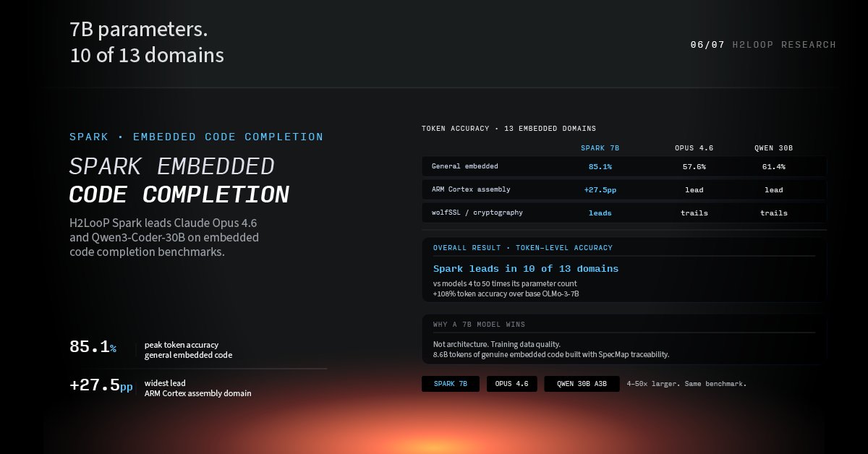Click the 'WHY A 7B MODEL WINS' heading

tap(480, 325)
